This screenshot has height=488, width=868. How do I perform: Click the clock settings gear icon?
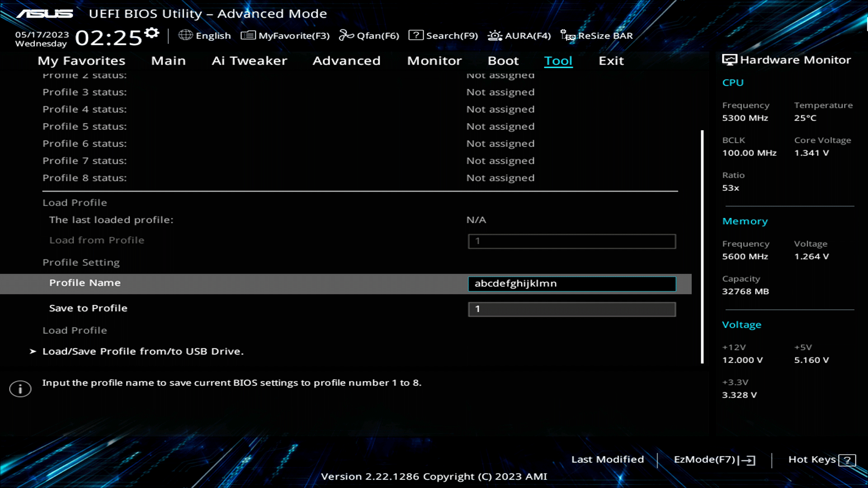(151, 32)
